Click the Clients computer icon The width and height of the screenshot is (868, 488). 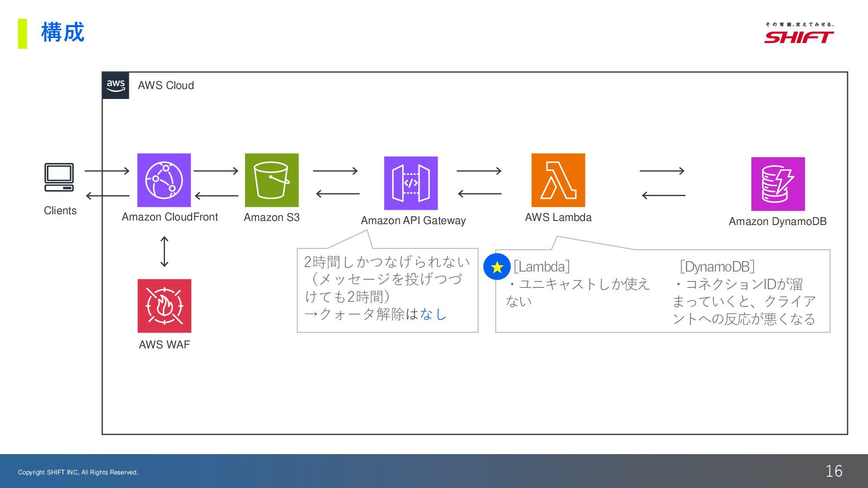point(59,177)
